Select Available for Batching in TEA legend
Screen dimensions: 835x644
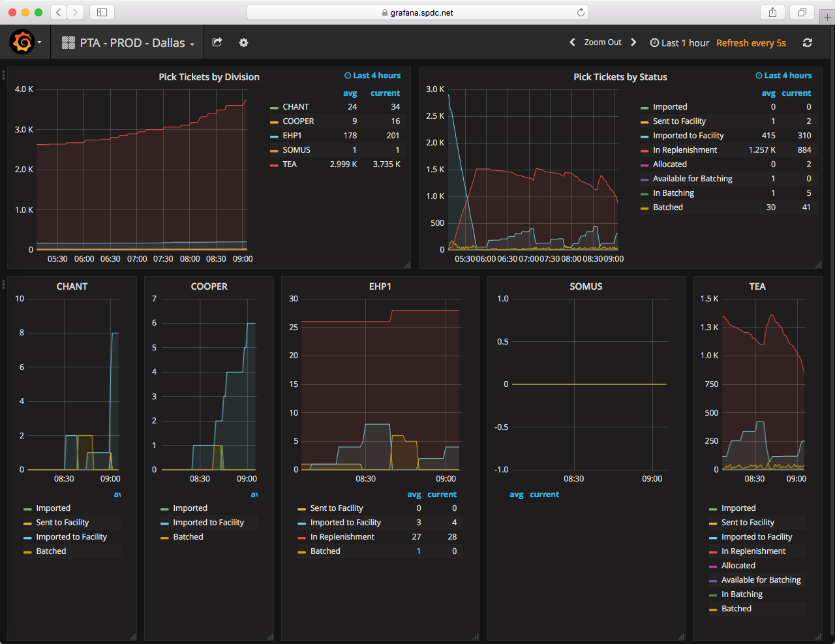[x=761, y=580]
